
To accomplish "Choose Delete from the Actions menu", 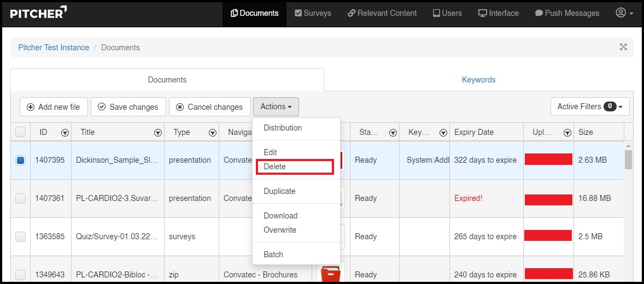I will 274,167.
